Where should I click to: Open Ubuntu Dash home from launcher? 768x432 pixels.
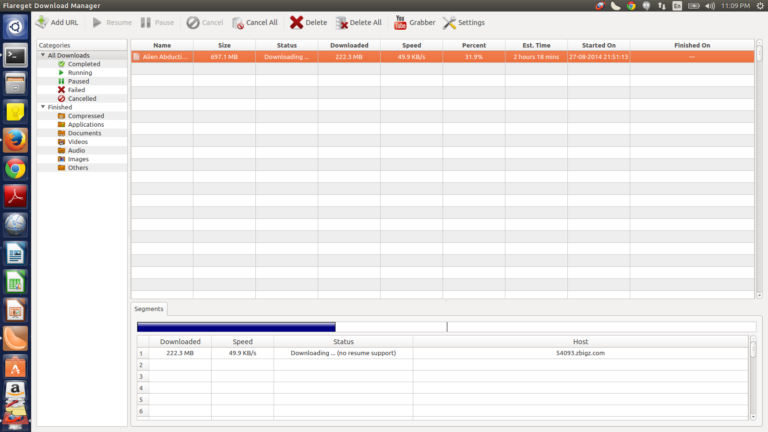point(15,26)
